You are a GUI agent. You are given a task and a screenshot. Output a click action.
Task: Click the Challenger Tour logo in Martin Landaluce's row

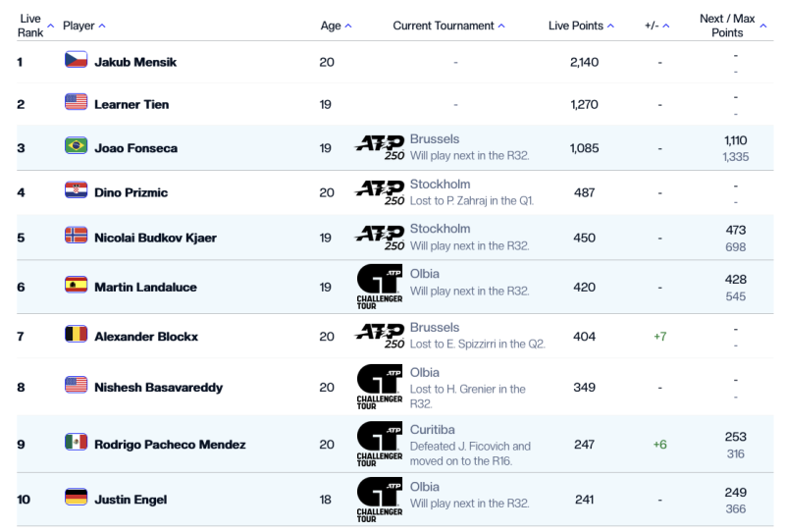click(380, 287)
